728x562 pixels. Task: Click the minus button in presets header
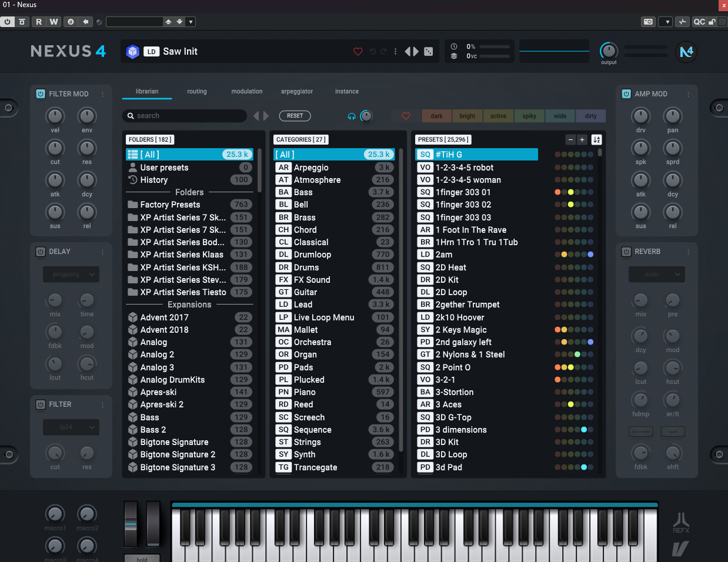pos(570,139)
